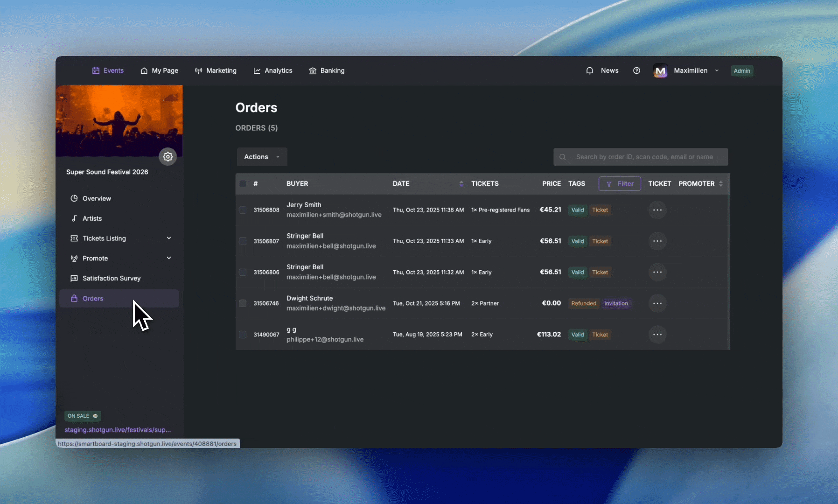Click the Marketing signal icon
This screenshot has height=504, width=838.
click(199, 70)
